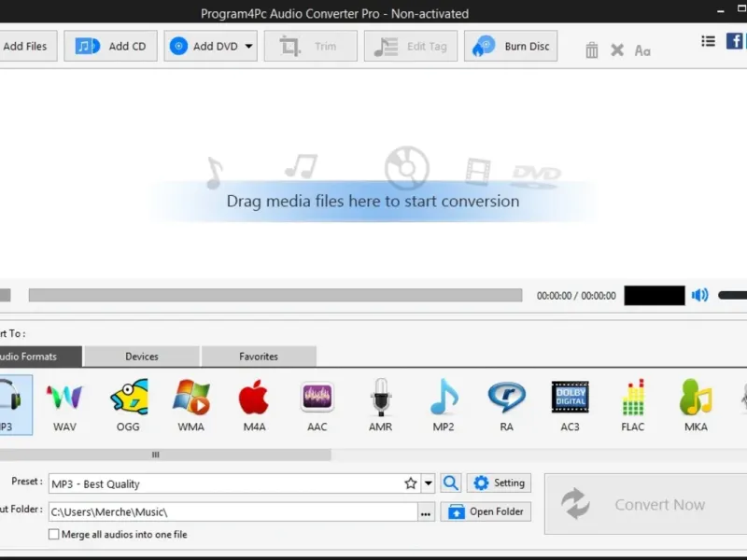Click the output folder path field

[x=233, y=511]
